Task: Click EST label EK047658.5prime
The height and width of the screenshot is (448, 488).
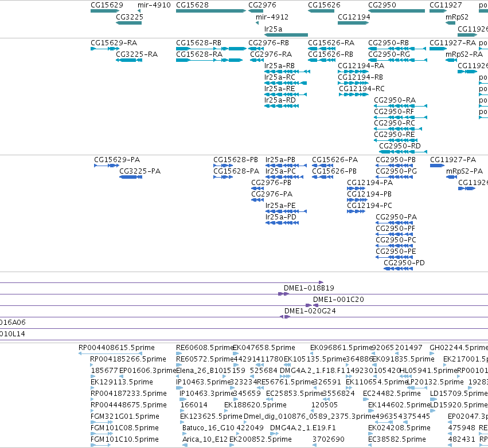Action: [x=264, y=348]
